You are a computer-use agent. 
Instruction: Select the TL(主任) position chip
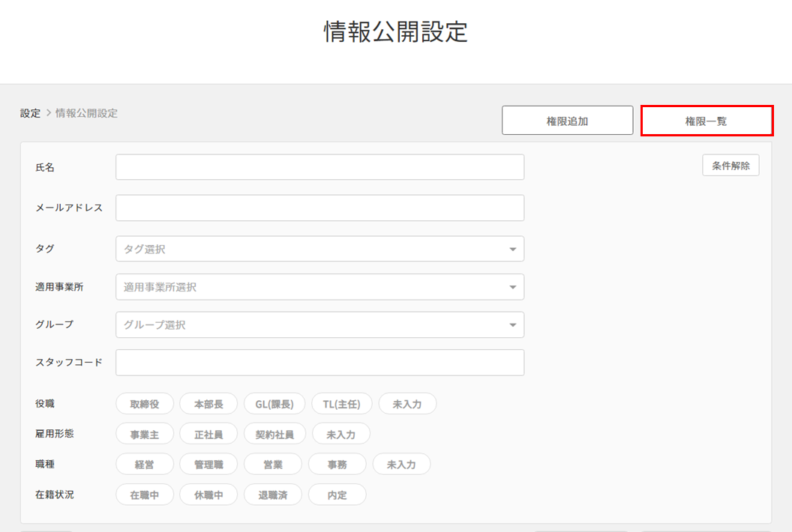341,404
